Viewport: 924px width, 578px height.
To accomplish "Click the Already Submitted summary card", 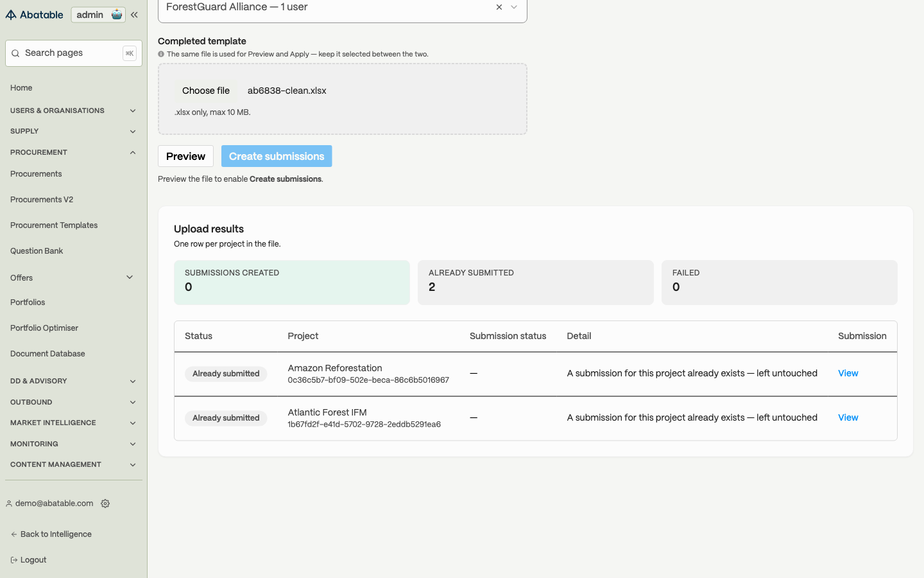I will click(x=536, y=283).
